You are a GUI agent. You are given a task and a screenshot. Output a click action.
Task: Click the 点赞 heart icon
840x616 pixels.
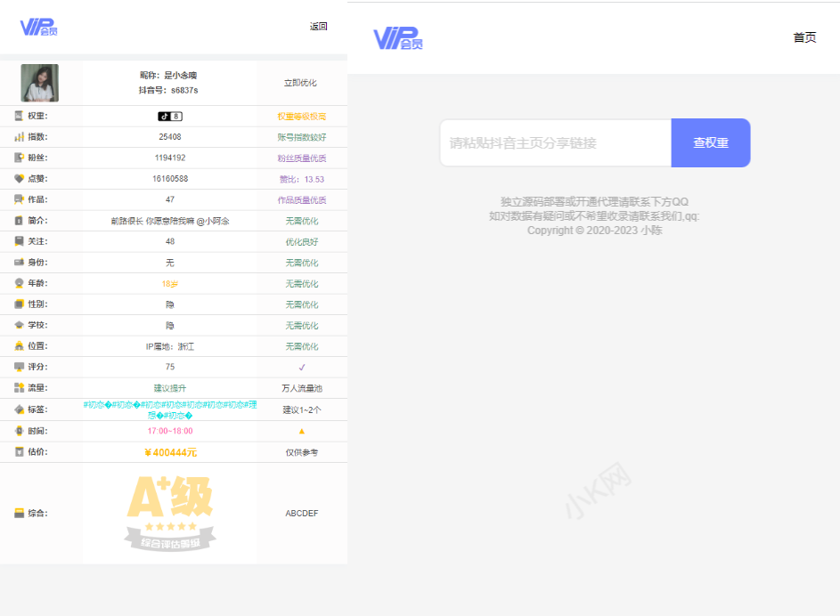tap(19, 179)
